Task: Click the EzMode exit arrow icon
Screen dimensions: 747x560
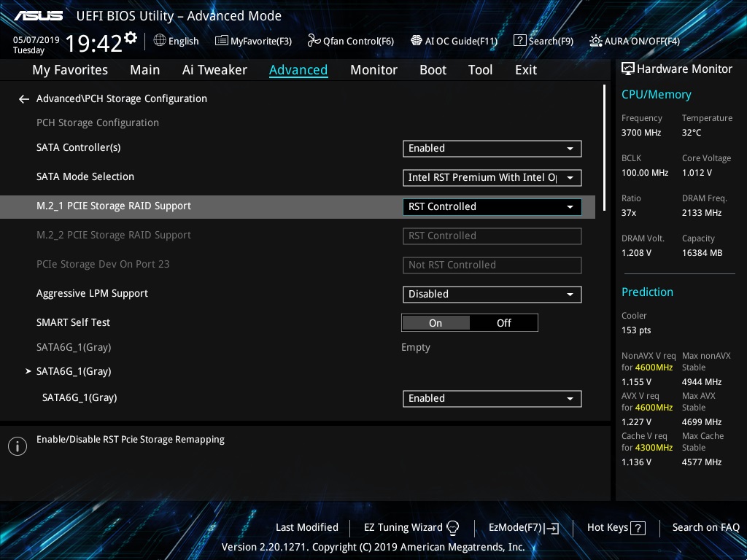Action: click(x=551, y=528)
